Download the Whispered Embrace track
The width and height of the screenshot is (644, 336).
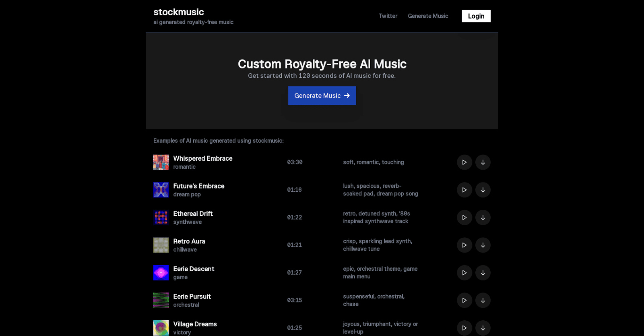pos(483,162)
